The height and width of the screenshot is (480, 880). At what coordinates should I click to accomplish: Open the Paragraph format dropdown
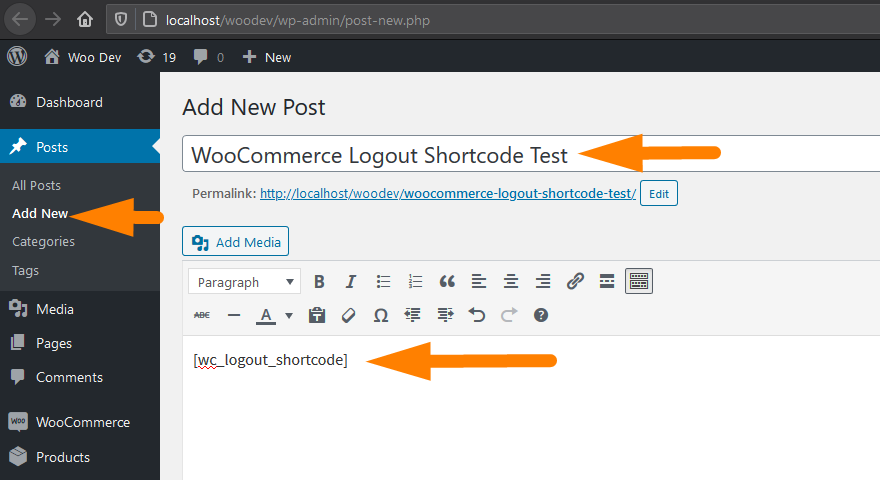coord(245,282)
